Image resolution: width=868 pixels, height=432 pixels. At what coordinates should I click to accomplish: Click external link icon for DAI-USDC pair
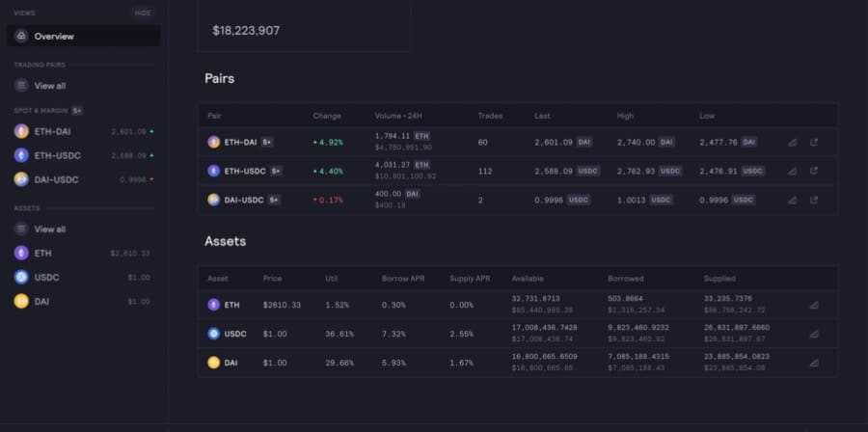point(814,200)
